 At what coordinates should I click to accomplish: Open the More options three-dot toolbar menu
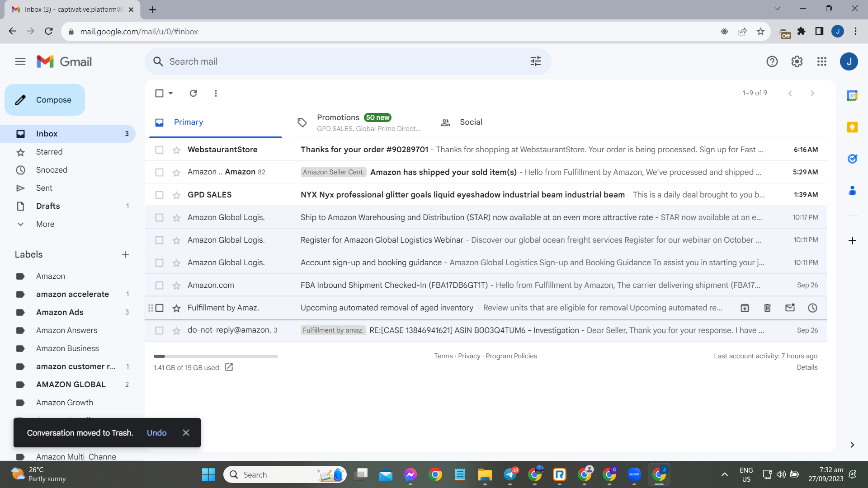(x=216, y=93)
